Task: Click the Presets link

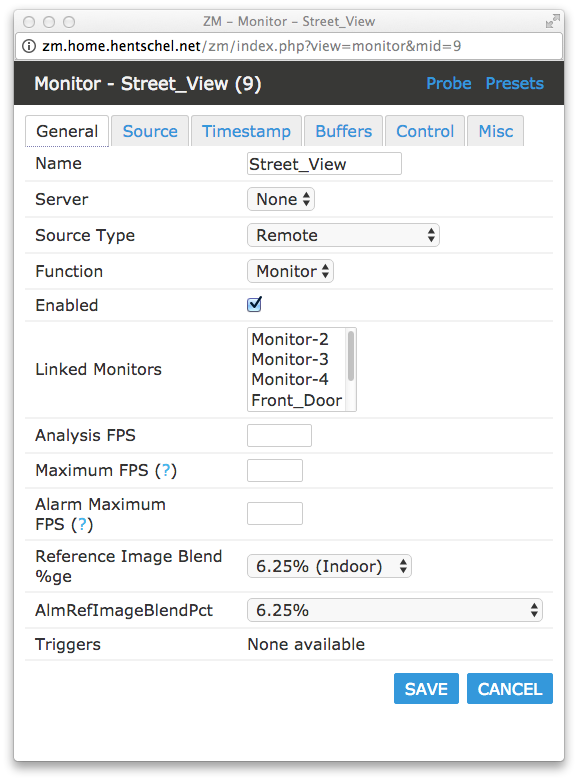Action: pos(514,83)
